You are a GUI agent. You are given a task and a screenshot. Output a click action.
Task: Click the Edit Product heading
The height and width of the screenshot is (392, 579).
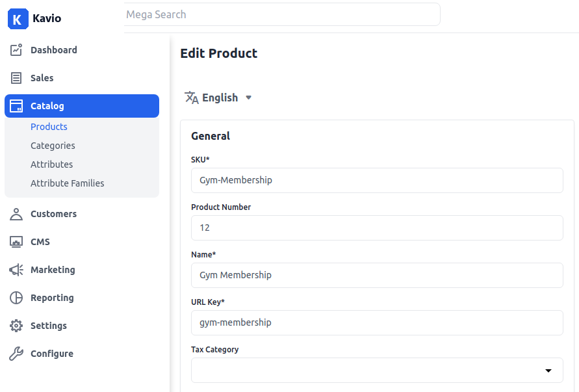pyautogui.click(x=218, y=53)
